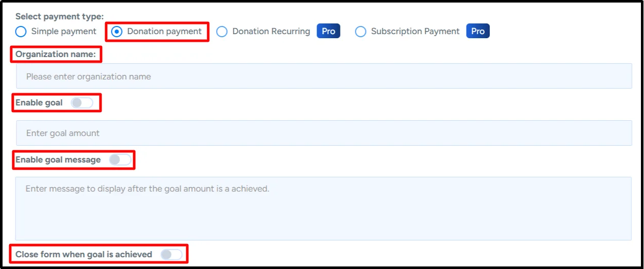Click the 'Enable goal message' label text
The width and height of the screenshot is (644, 269).
point(58,160)
